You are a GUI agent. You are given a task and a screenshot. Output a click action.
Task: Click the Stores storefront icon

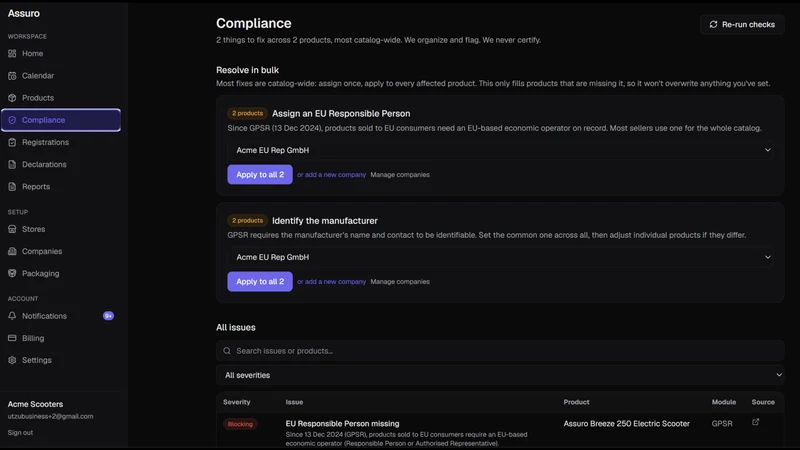click(x=12, y=229)
